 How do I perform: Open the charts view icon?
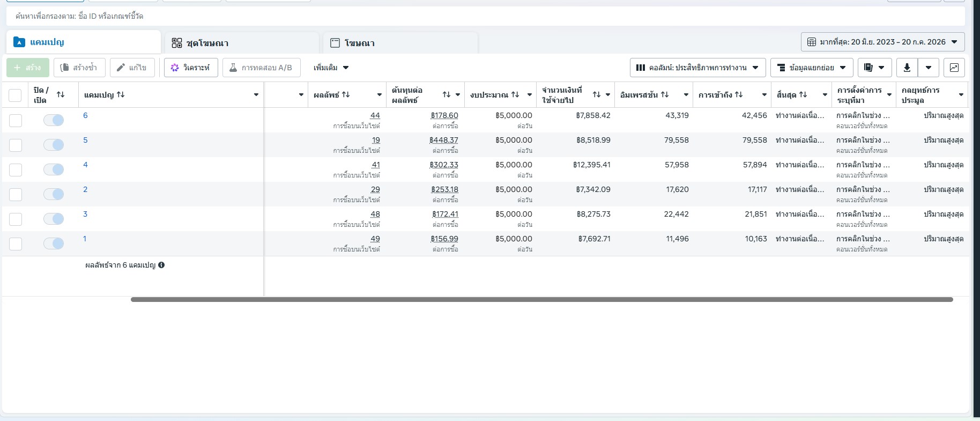pos(954,68)
